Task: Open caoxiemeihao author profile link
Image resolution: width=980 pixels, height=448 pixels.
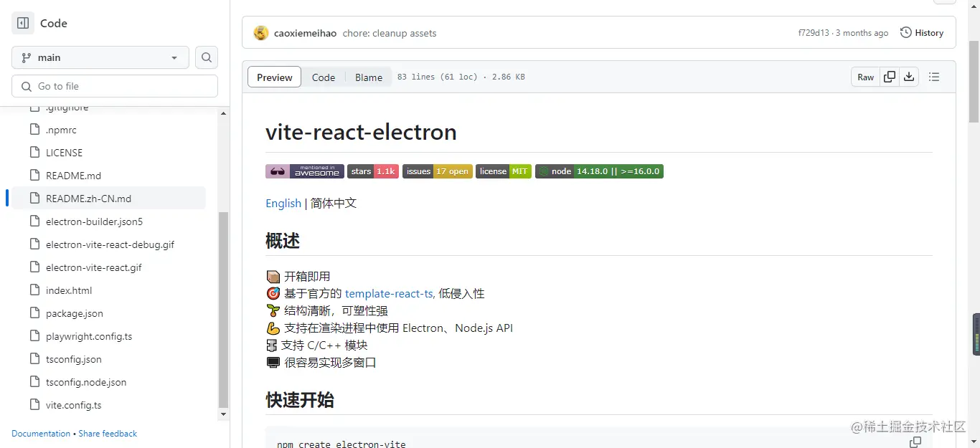Action: tap(305, 33)
